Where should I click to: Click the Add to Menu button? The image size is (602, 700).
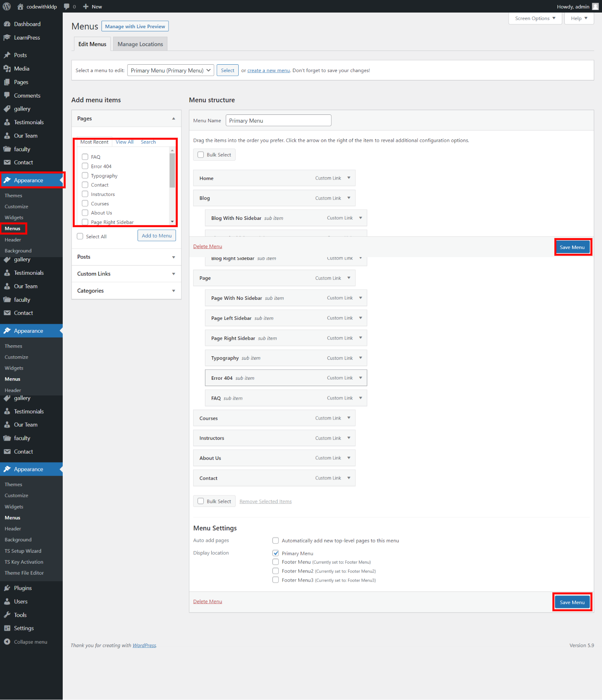(x=156, y=236)
